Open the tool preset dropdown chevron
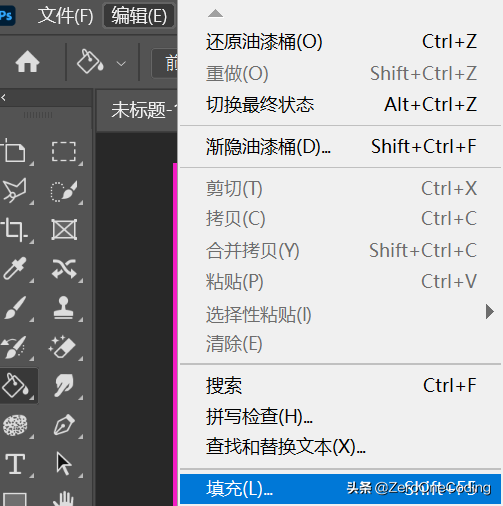This screenshot has width=503, height=506. pos(121,63)
